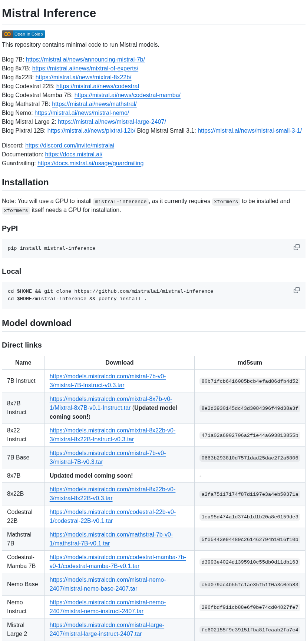Select md5sum 80b71fcb6416085bcb4efad86dfb4d52
This screenshot has width=307, height=644.
coord(250,381)
